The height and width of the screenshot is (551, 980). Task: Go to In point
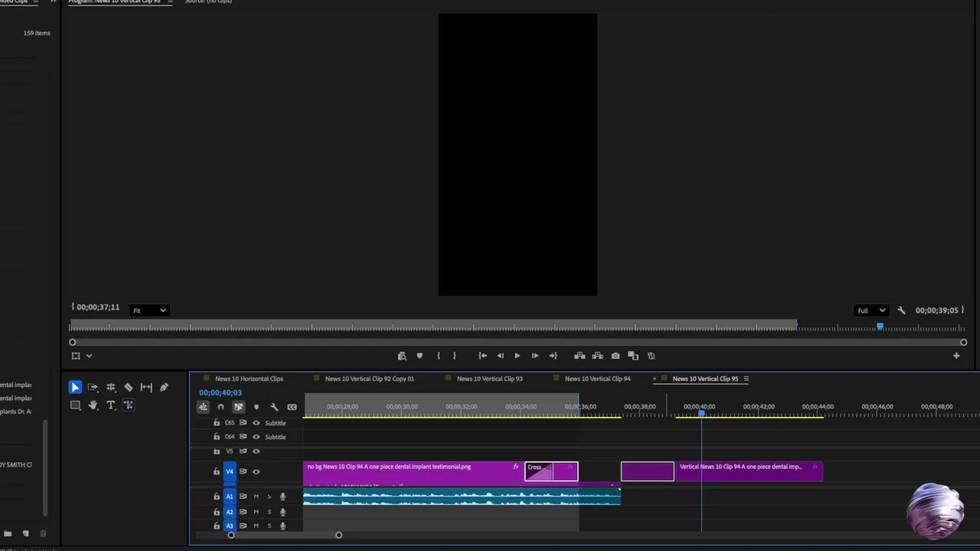pos(482,356)
